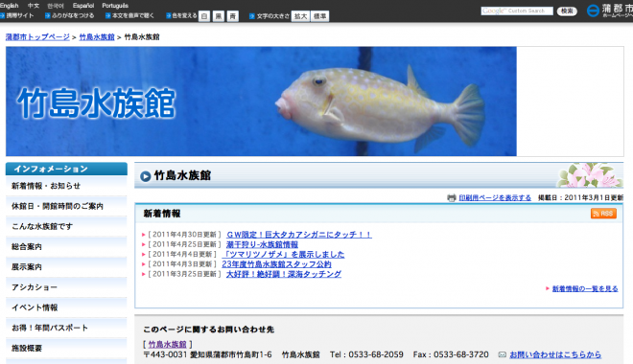
Task: Open アシカショー in sidebar menu
Action: [x=66, y=287]
